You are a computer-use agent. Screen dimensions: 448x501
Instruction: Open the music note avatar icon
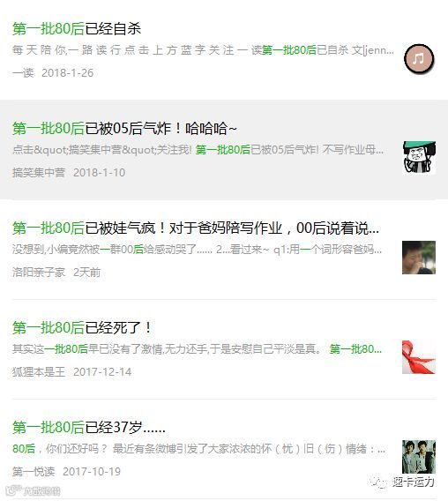(419, 59)
